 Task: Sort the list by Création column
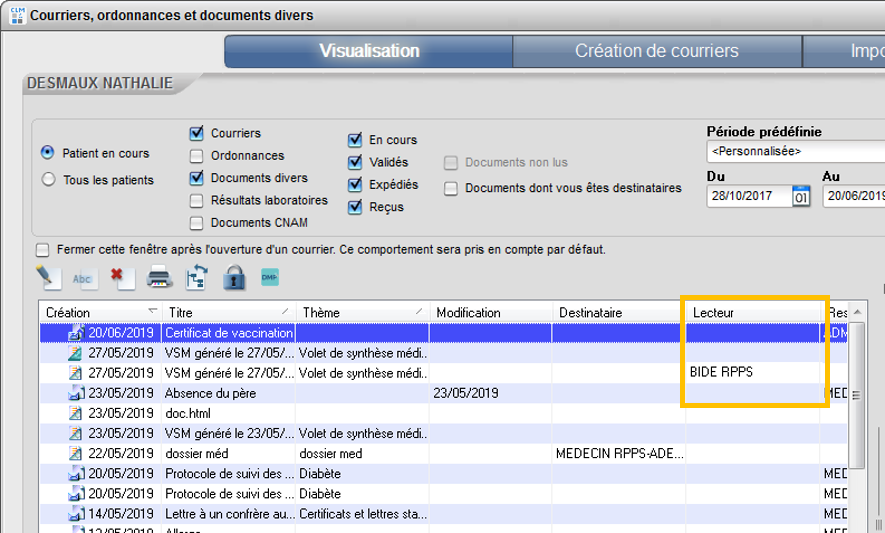pyautogui.click(x=98, y=312)
